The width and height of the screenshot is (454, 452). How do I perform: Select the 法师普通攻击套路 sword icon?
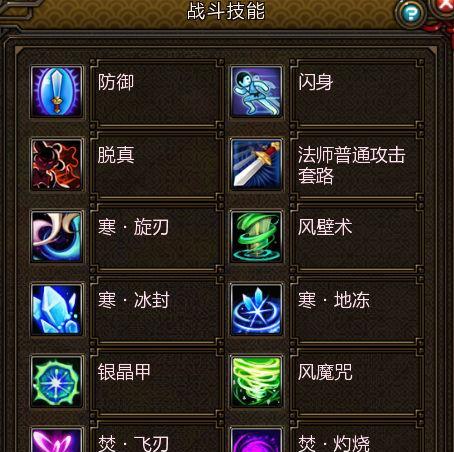pyautogui.click(x=256, y=165)
